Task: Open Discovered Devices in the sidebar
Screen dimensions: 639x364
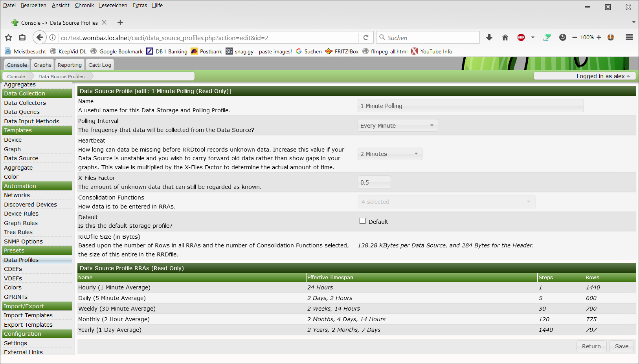Action: (30, 205)
